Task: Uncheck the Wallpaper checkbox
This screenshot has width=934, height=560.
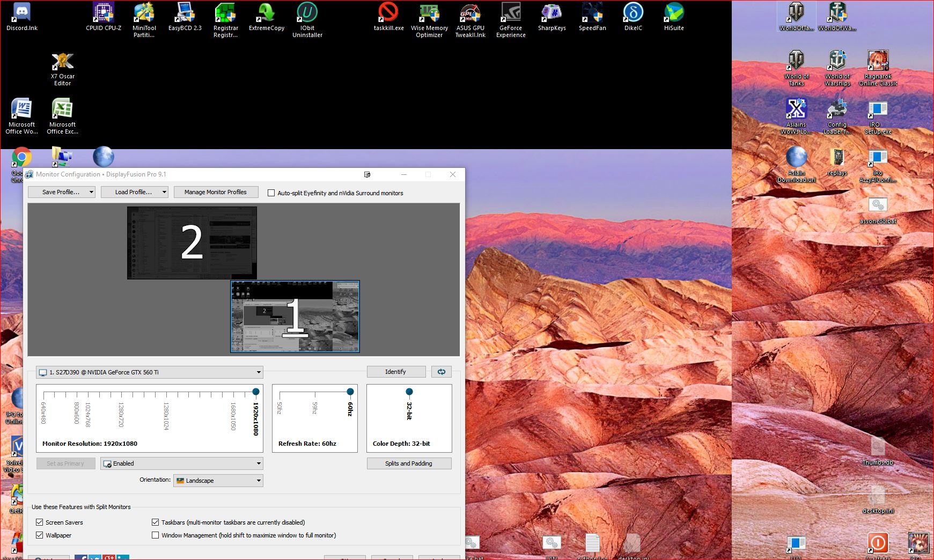Action: [40, 535]
